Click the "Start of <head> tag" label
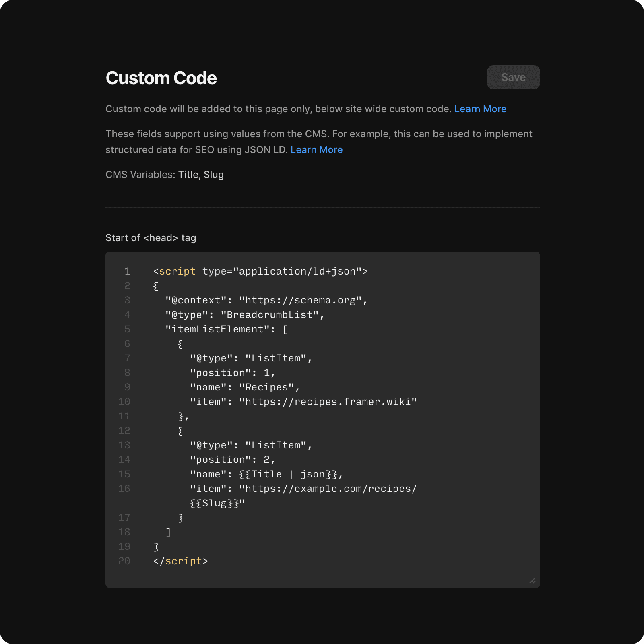The width and height of the screenshot is (644, 644). click(151, 238)
